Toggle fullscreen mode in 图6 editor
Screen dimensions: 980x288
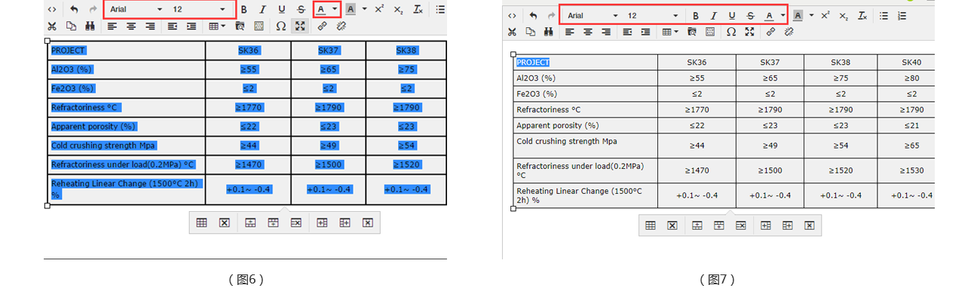pyautogui.click(x=300, y=26)
